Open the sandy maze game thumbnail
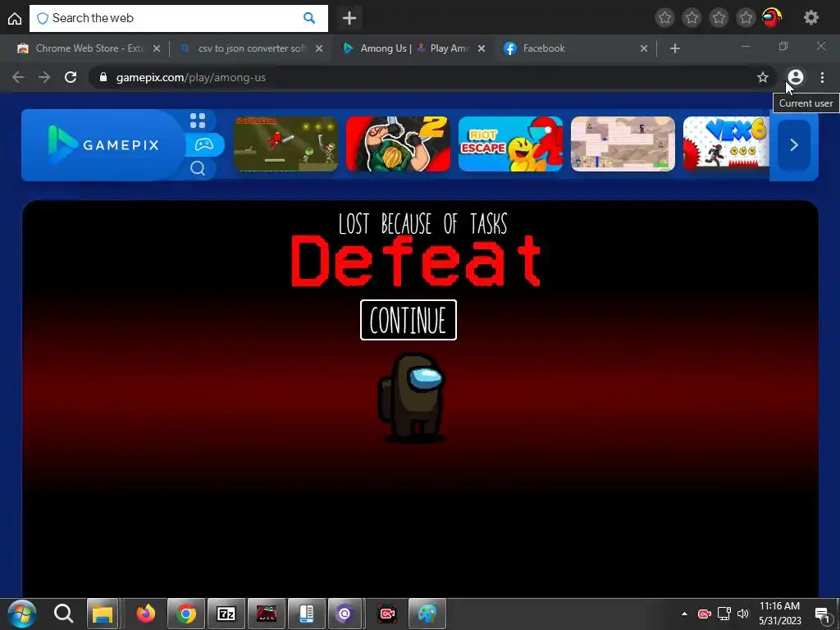 click(x=623, y=144)
